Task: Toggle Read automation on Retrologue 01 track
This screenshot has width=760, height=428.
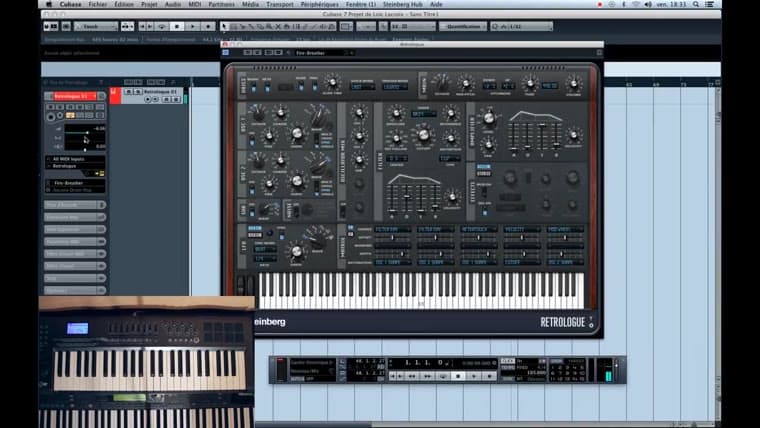Action: (x=167, y=99)
